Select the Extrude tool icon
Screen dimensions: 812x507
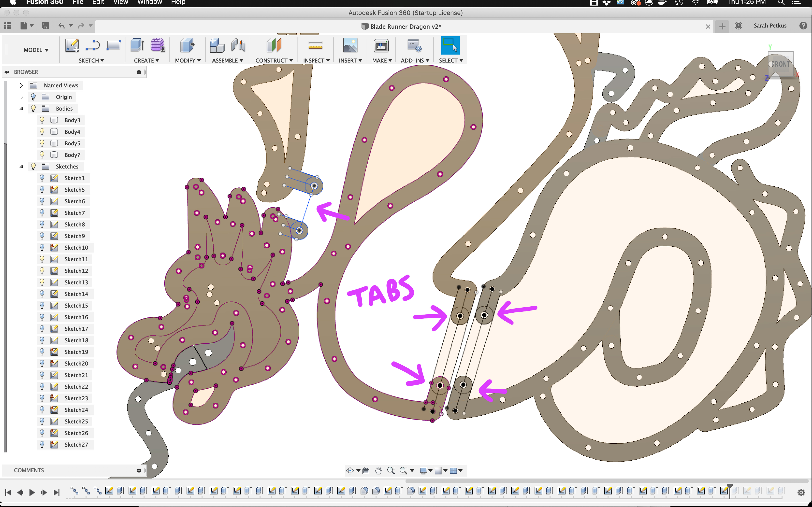pyautogui.click(x=137, y=45)
